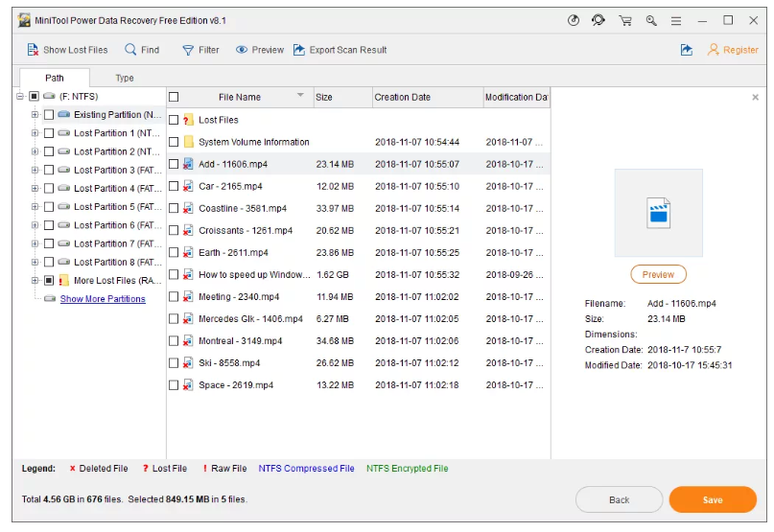
Task: Close the preview pane with X
Action: tap(755, 97)
